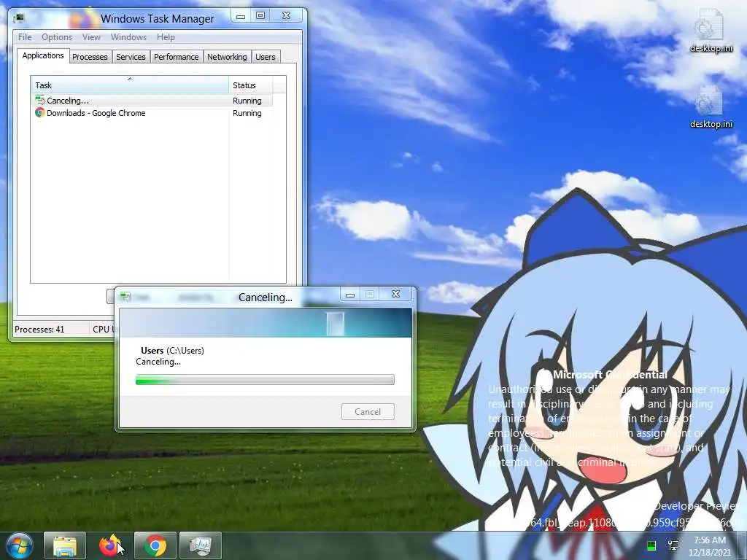Select the Downloads - Google Chrome task
This screenshot has height=560, width=747.
153,113
